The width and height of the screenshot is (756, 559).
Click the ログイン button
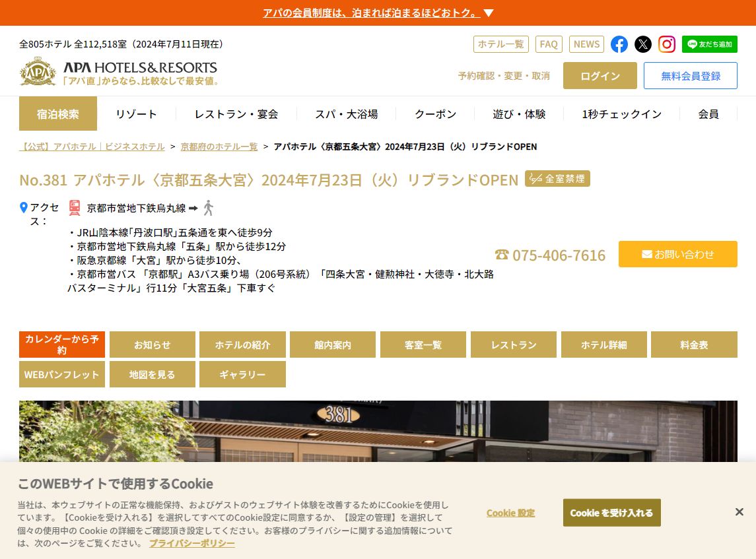(600, 76)
